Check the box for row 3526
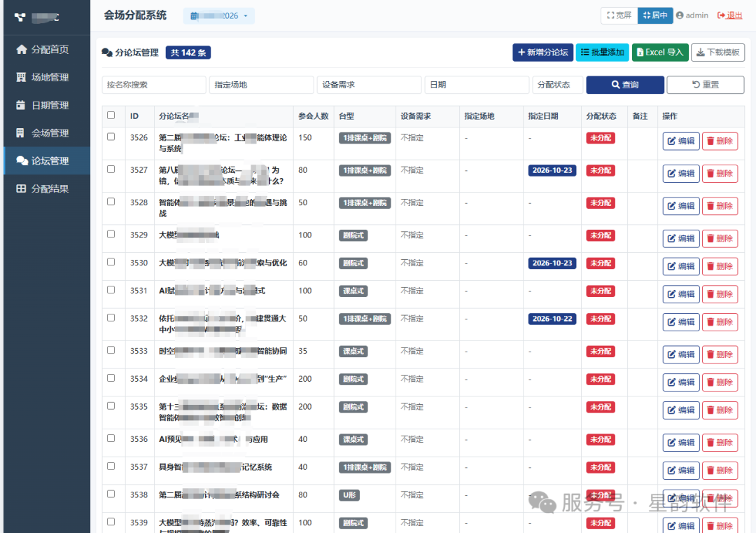Image resolution: width=756 pixels, height=533 pixels. click(111, 137)
